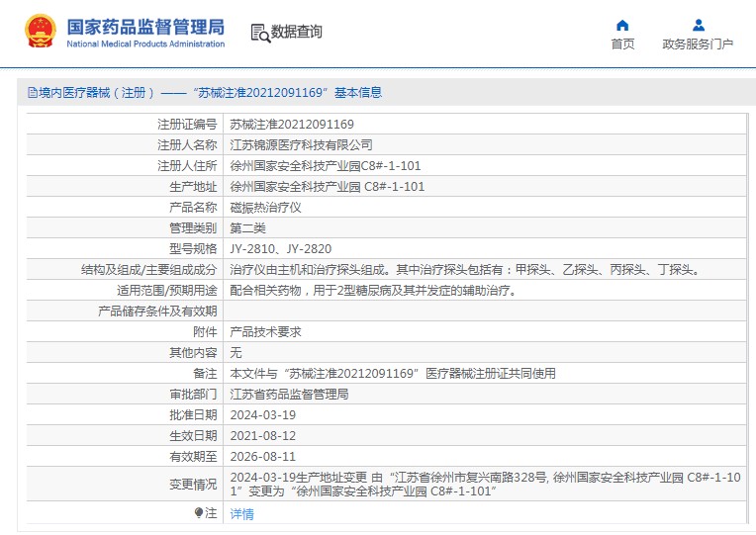Click 结构及组成 description text
This screenshot has height=535, width=756.
click(x=465, y=269)
